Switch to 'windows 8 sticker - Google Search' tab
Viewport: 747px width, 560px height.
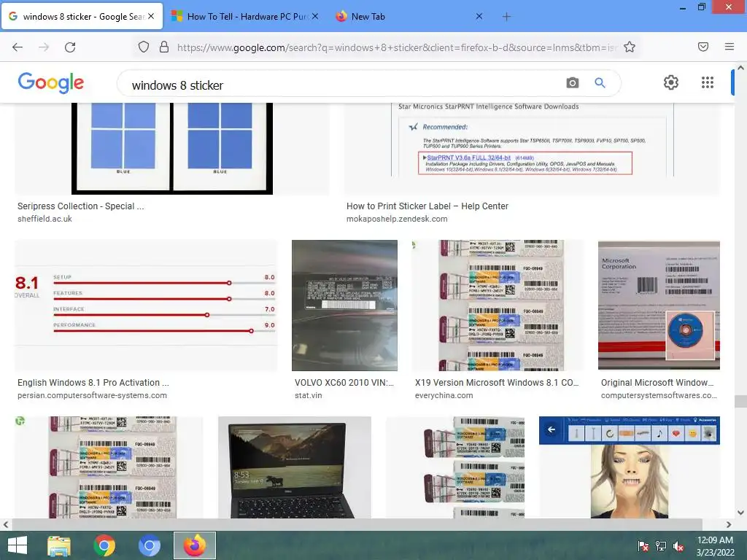(82, 16)
